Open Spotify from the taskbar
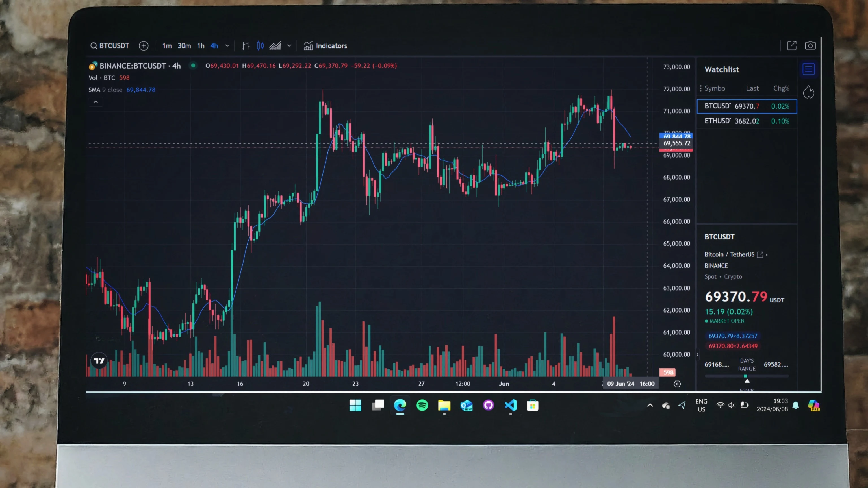868x488 pixels. click(x=422, y=405)
